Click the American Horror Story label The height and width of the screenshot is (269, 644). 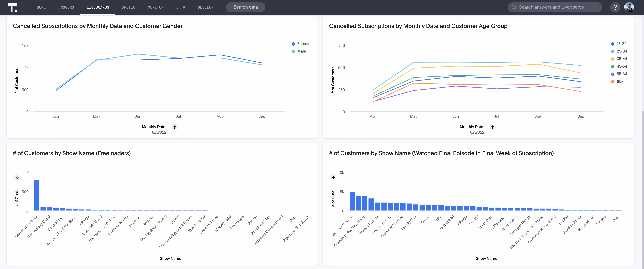point(542,230)
